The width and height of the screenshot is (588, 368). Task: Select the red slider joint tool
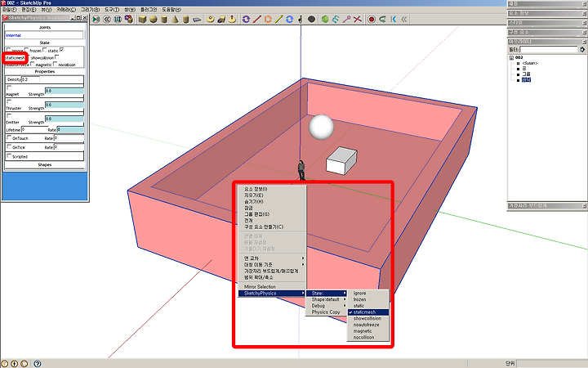pos(257,19)
